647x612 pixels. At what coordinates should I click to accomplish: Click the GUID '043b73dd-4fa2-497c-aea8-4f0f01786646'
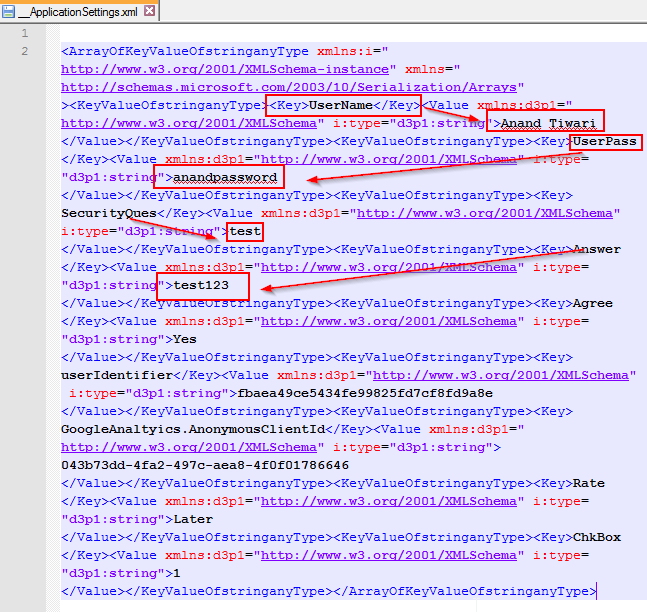205,465
